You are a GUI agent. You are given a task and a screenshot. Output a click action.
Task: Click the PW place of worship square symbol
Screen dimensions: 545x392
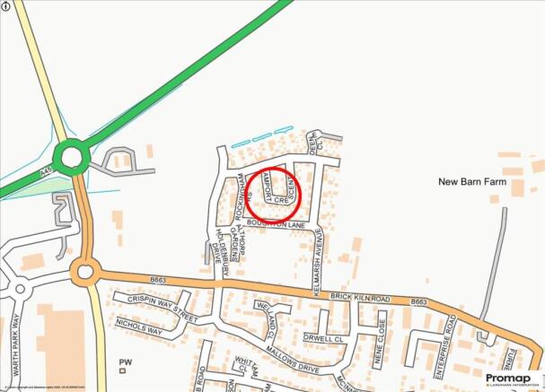point(122,370)
